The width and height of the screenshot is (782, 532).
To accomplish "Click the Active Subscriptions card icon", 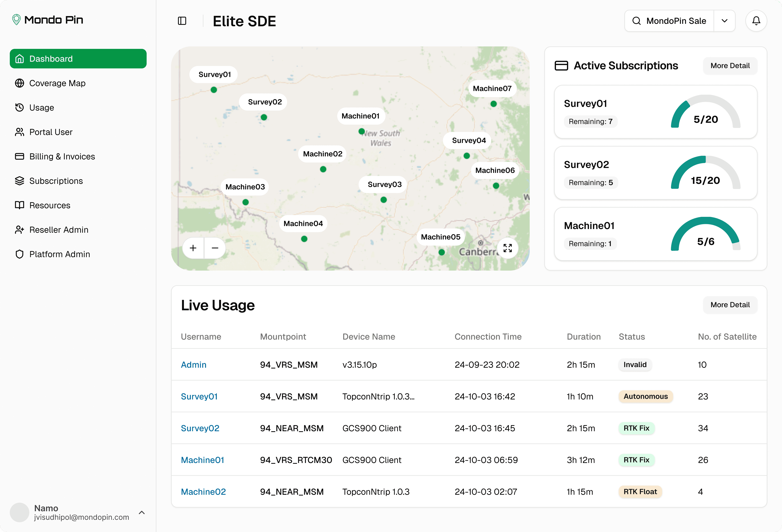I will point(561,66).
